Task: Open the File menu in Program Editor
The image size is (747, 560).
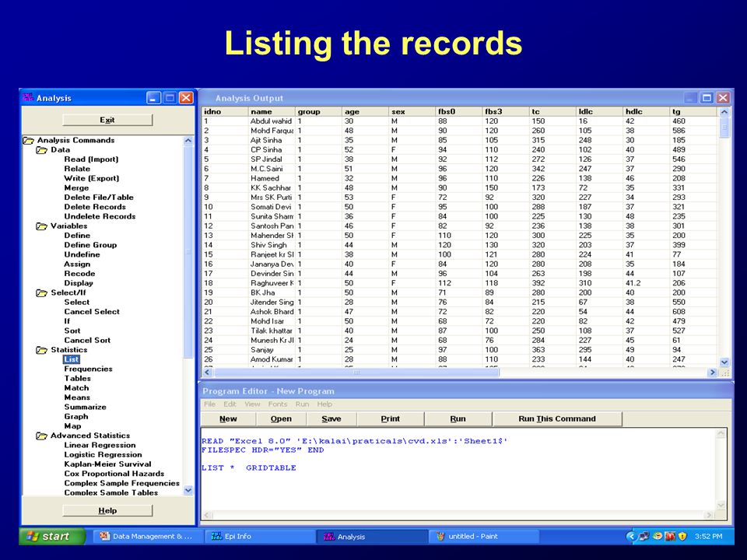Action: [x=209, y=404]
